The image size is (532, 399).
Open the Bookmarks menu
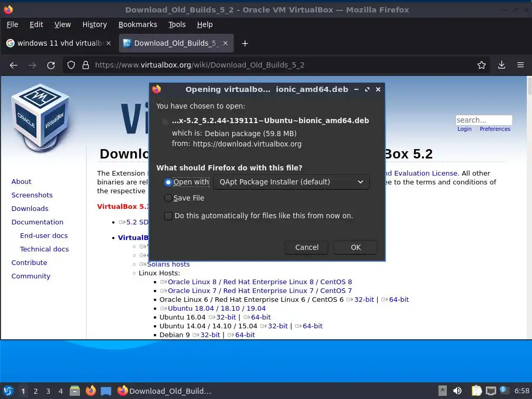pos(137,24)
